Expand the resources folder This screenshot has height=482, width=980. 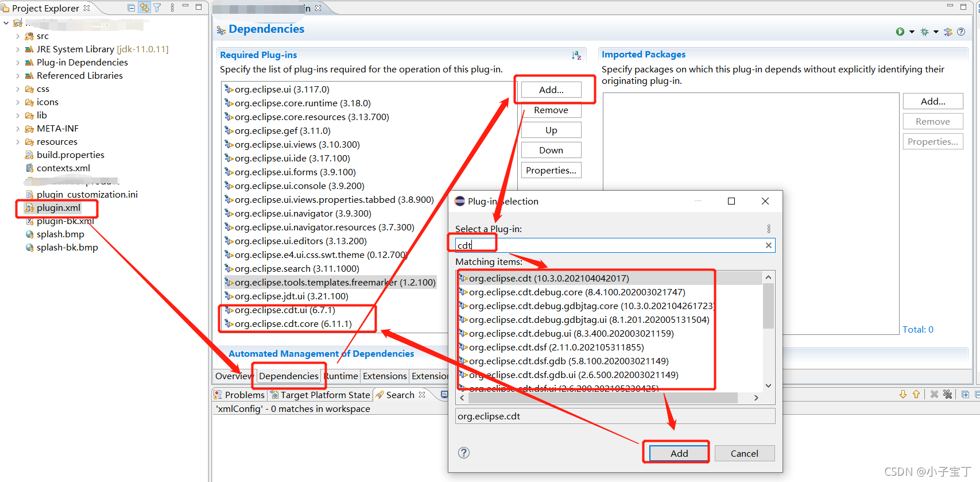coord(18,142)
